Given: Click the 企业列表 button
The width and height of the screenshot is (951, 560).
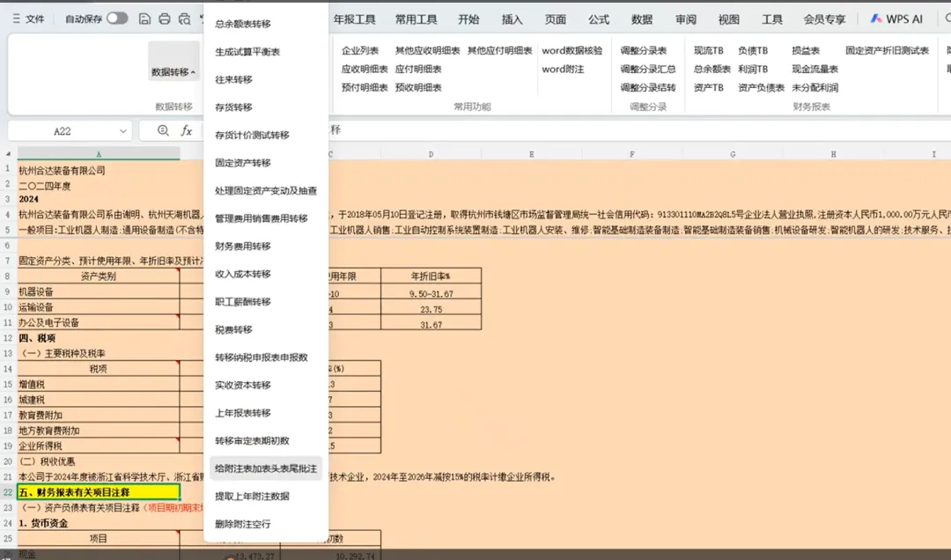Looking at the screenshot, I should point(359,50).
